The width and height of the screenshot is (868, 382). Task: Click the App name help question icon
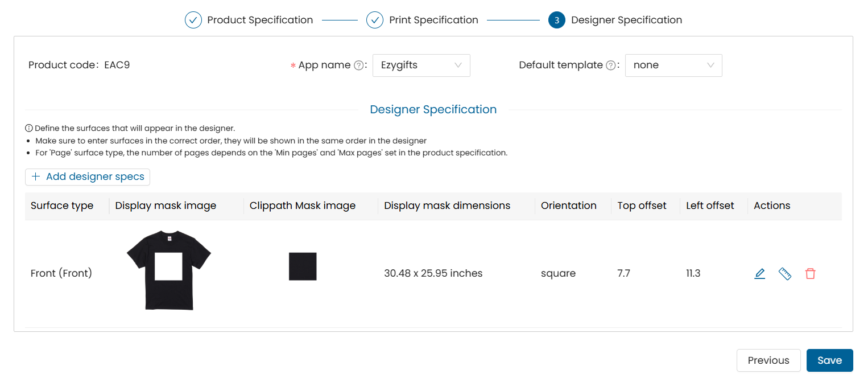(358, 65)
